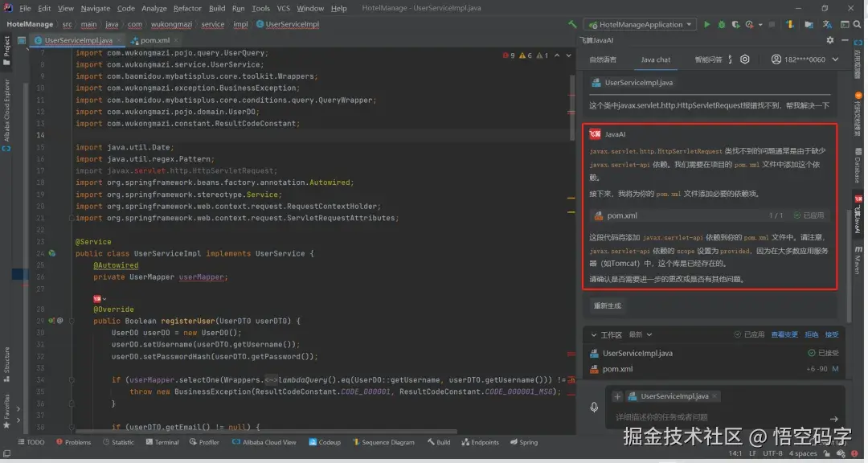Click the profiler run icon in the toolbar
This screenshot has width=868, height=463.
[750, 24]
